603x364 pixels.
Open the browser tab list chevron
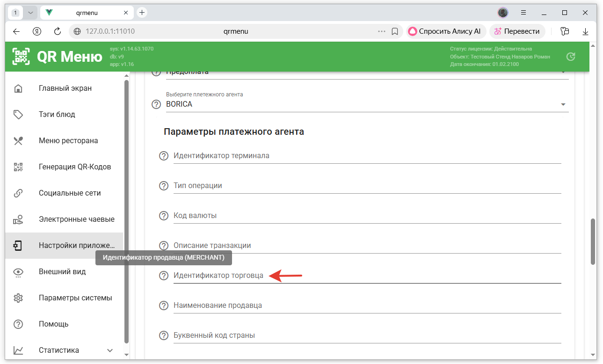click(x=30, y=13)
